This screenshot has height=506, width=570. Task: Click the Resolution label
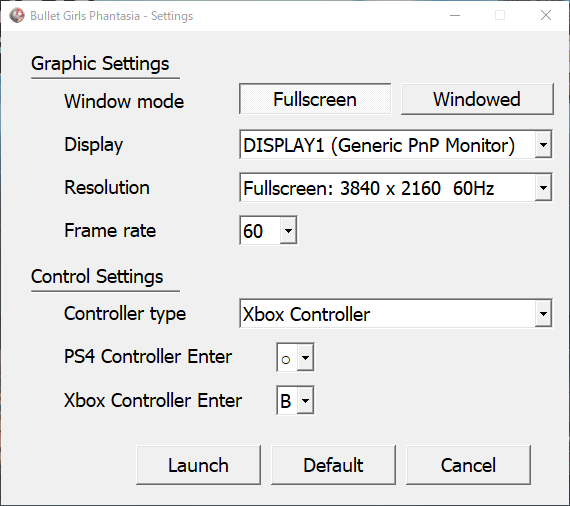tap(107, 188)
